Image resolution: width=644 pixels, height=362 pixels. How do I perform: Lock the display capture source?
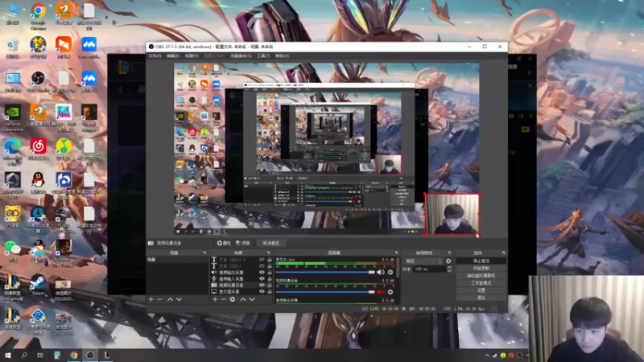pos(270,291)
